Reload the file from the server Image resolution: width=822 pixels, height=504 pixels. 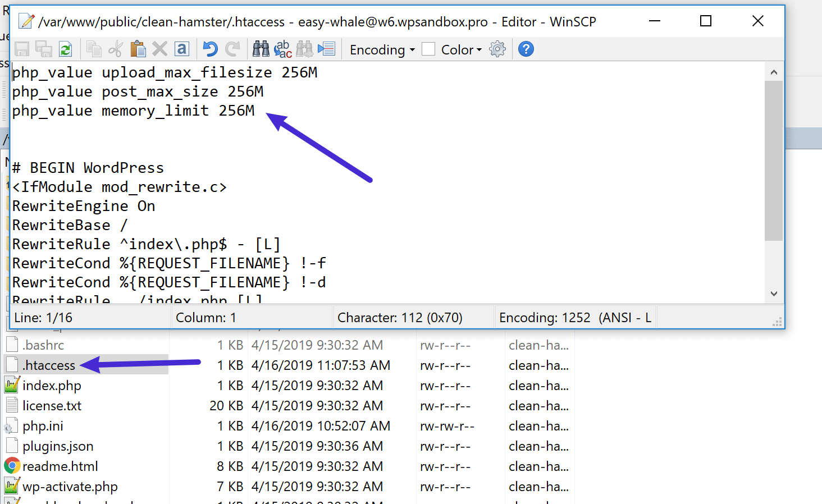click(66, 49)
